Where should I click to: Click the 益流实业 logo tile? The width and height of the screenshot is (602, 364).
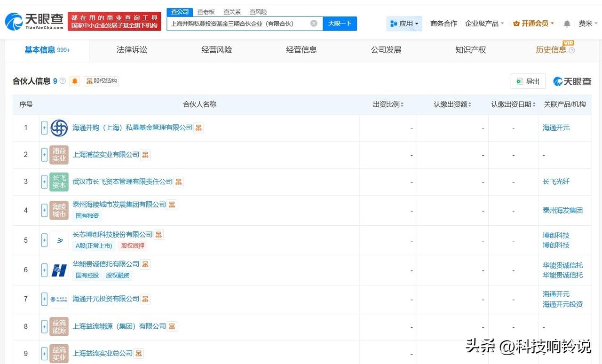[59, 354]
